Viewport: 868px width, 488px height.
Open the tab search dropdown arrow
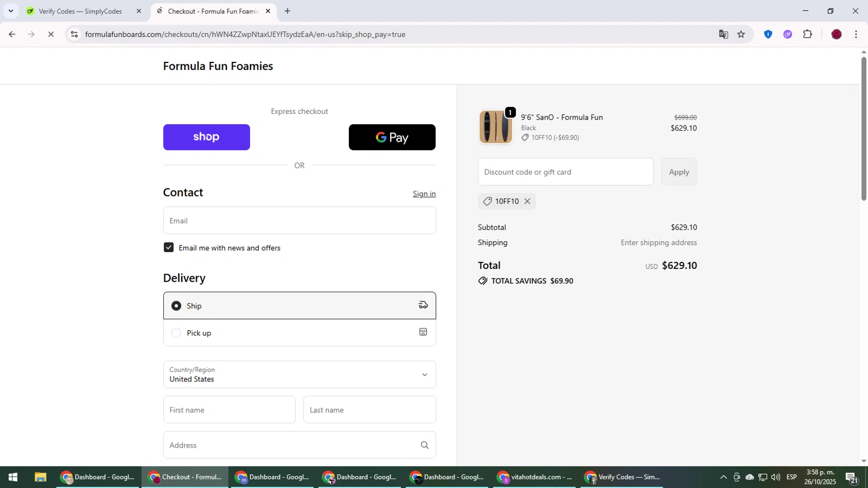point(10,11)
